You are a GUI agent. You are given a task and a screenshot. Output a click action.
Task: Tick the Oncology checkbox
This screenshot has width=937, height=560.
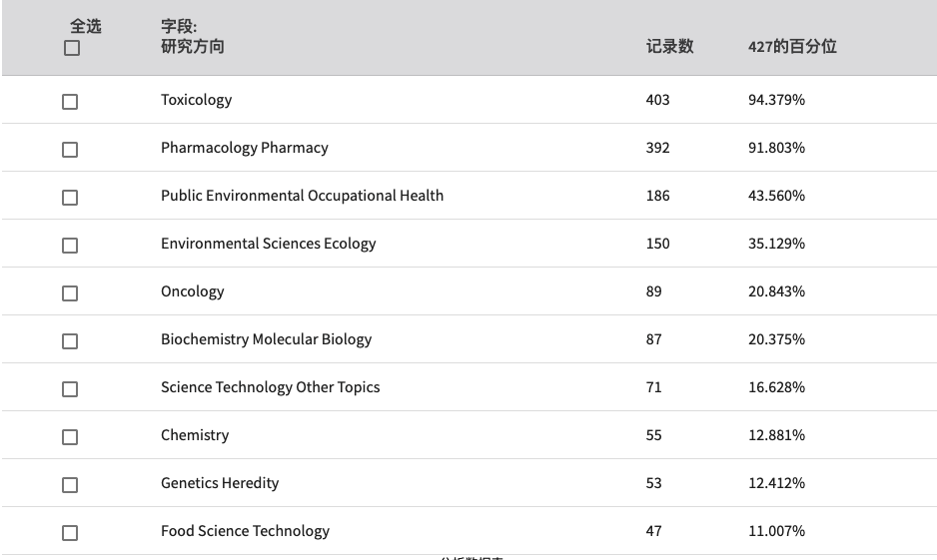click(x=70, y=293)
